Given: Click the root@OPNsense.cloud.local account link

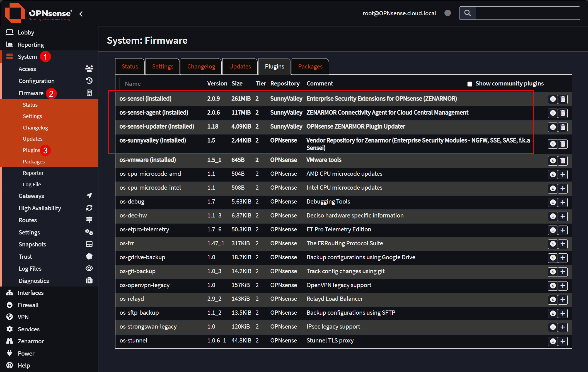Looking at the screenshot, I should [x=399, y=13].
